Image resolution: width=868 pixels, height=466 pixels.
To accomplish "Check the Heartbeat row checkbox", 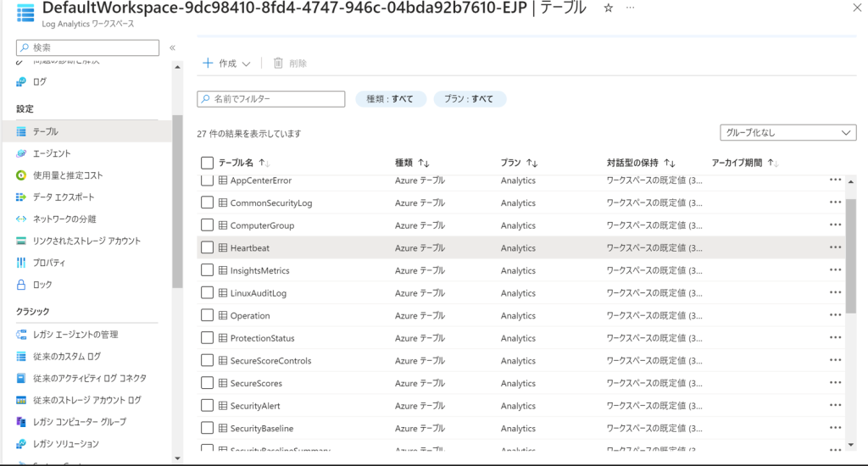I will pyautogui.click(x=207, y=247).
